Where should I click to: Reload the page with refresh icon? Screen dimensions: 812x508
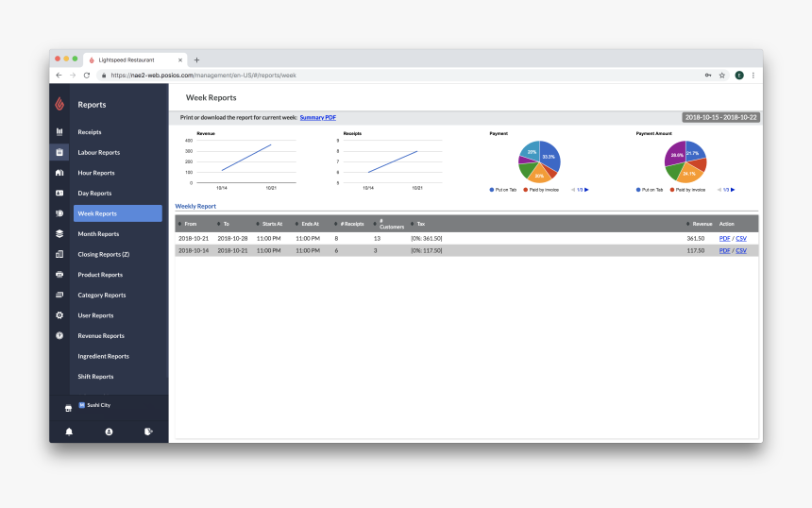click(87, 76)
